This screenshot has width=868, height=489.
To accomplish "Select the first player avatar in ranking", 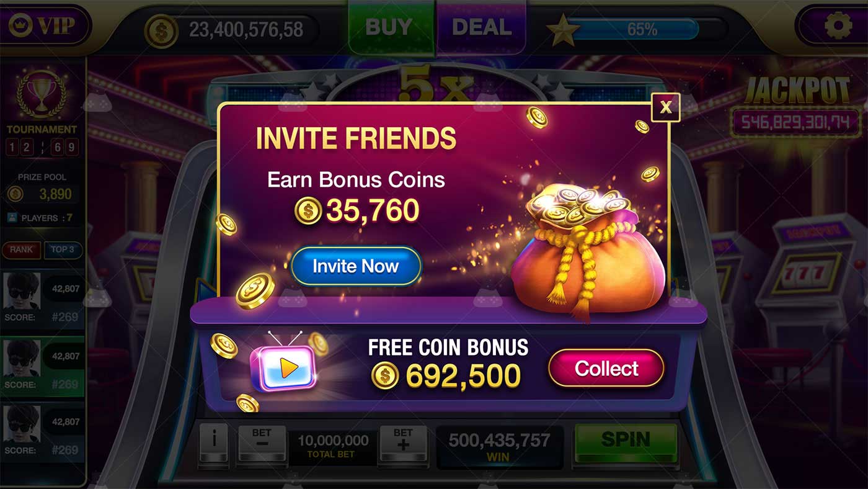I will tap(22, 290).
